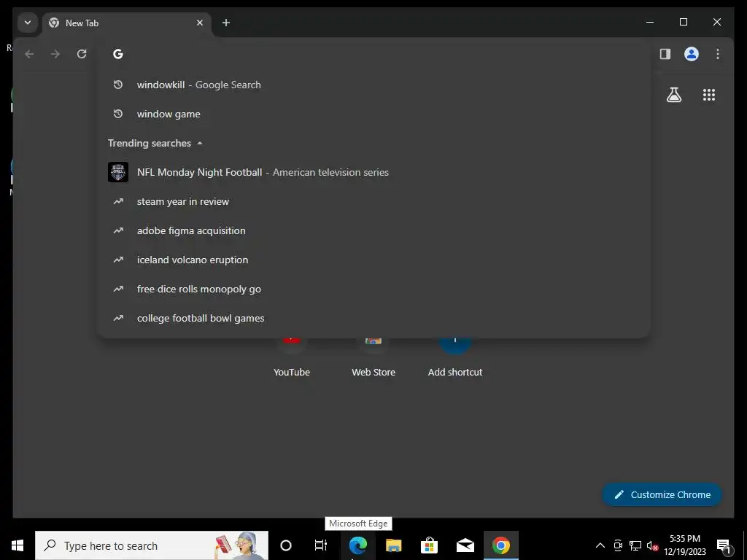Click trending icon beside iceland volcano eruption
This screenshot has width=747, height=560.
(118, 260)
